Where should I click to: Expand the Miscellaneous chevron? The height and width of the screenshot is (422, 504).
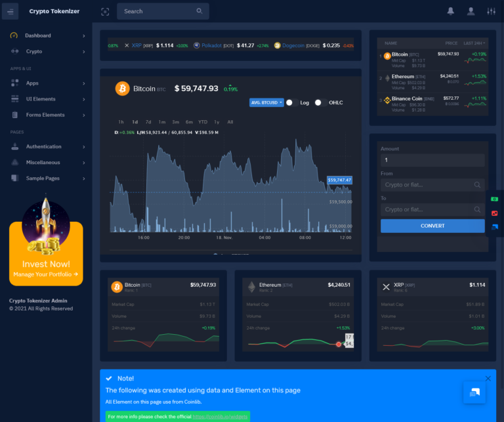(x=83, y=163)
